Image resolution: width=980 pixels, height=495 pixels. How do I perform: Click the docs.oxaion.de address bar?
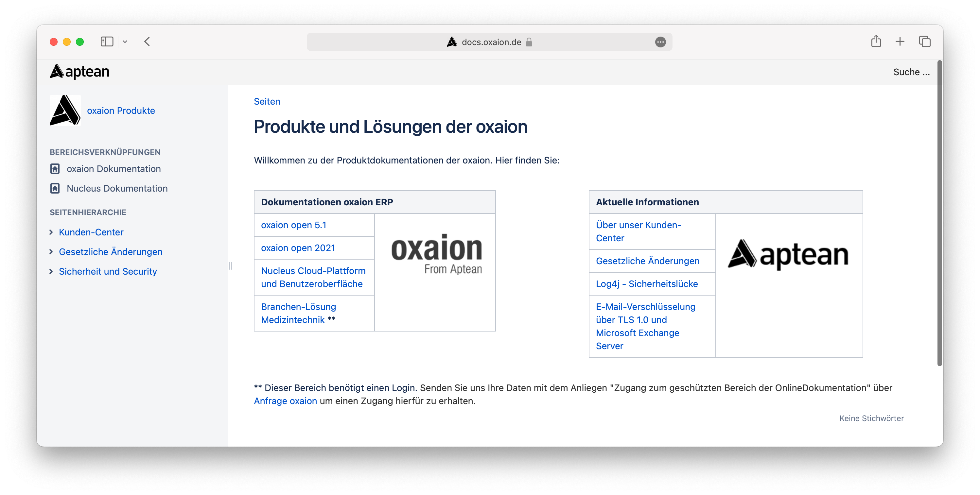click(489, 42)
